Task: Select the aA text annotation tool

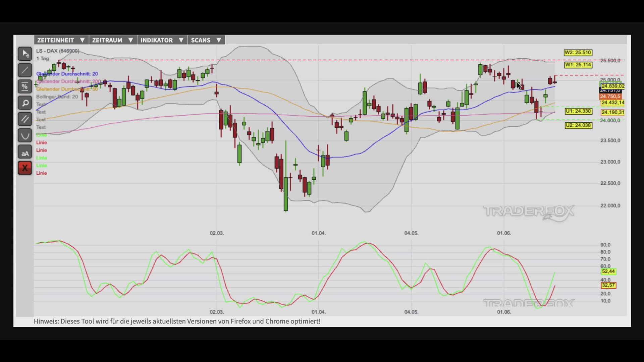Action: coord(25,152)
